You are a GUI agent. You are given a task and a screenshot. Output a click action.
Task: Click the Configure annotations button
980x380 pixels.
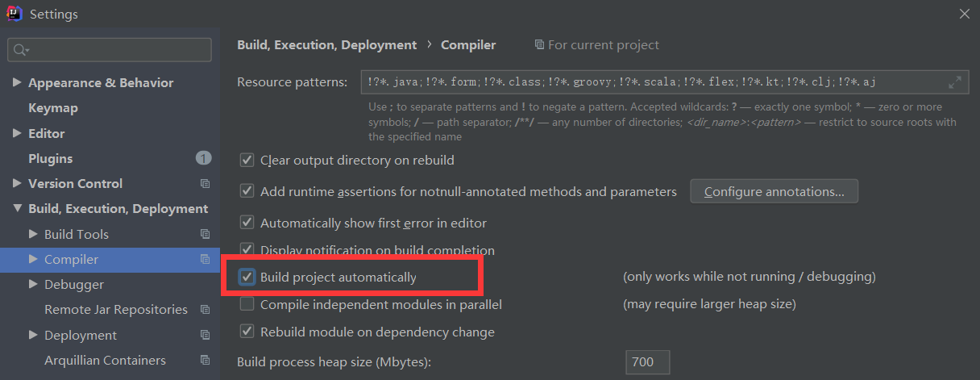[x=774, y=192]
